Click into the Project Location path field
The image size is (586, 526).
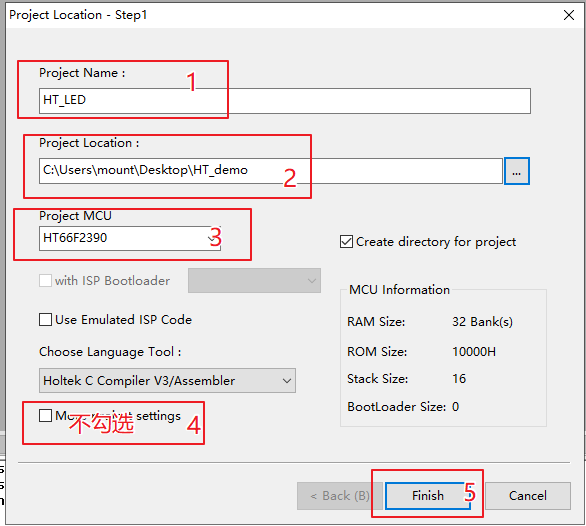(x=271, y=170)
